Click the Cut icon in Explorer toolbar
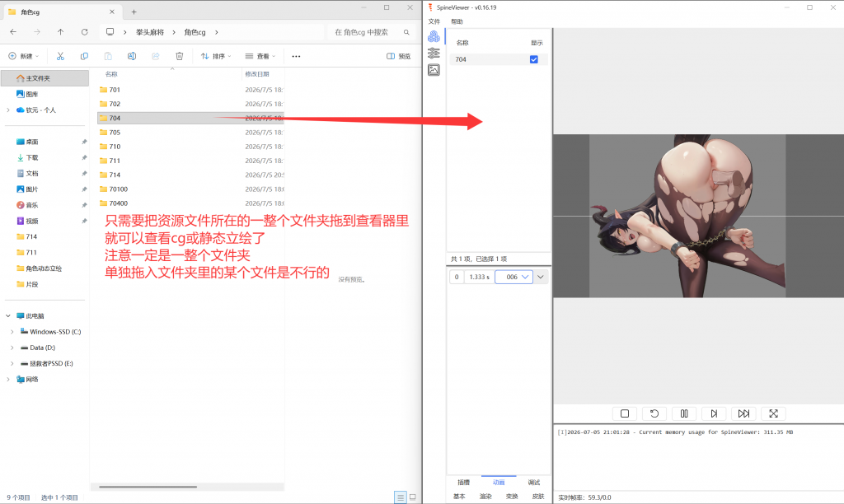 click(x=60, y=56)
